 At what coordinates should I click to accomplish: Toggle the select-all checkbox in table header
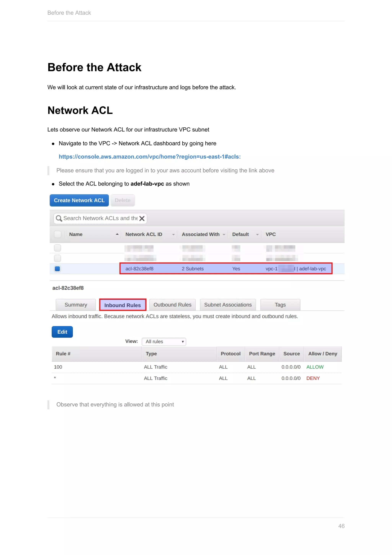click(x=57, y=234)
